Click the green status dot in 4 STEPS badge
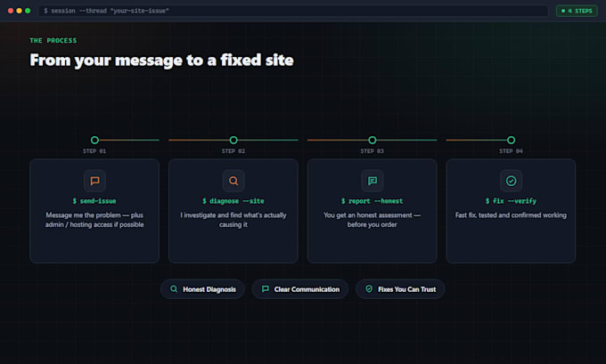This screenshot has width=606, height=364. coord(563,11)
